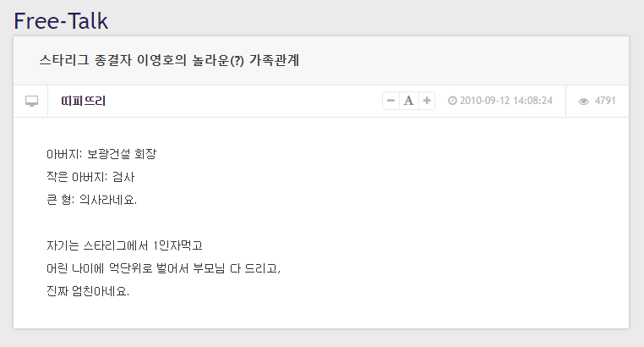Click the eye icon for view count

tap(583, 102)
